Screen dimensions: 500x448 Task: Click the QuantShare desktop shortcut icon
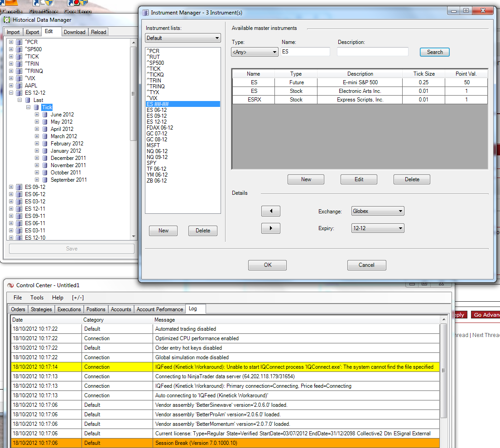[43, 4]
